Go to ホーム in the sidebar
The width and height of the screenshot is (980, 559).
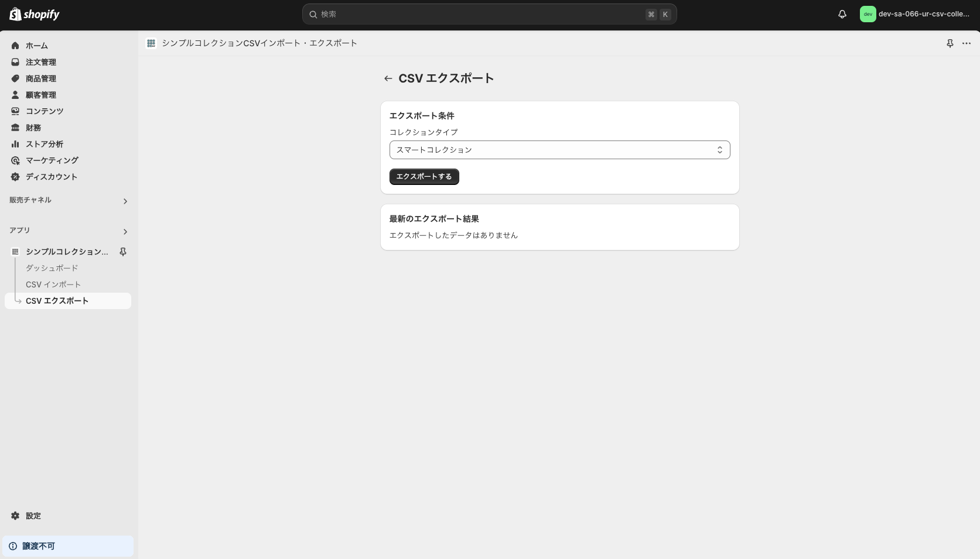point(36,46)
